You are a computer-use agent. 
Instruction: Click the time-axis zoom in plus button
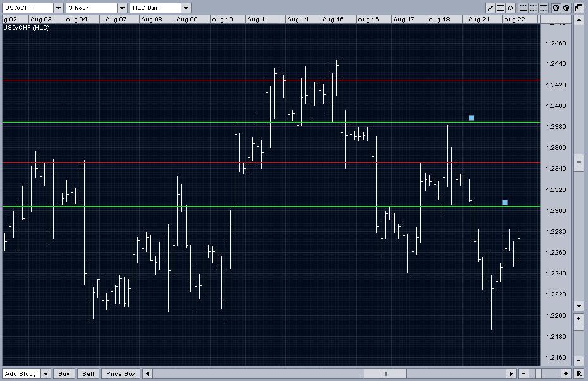pyautogui.click(x=566, y=373)
